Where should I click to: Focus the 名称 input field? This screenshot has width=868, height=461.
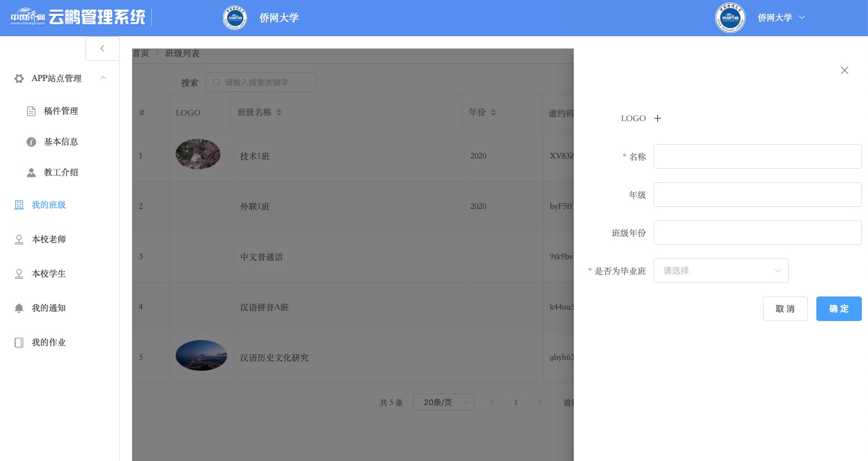[757, 157]
